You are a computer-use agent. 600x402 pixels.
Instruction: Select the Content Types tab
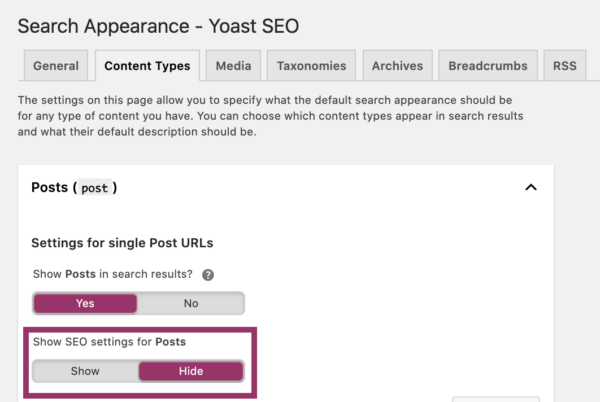(147, 66)
